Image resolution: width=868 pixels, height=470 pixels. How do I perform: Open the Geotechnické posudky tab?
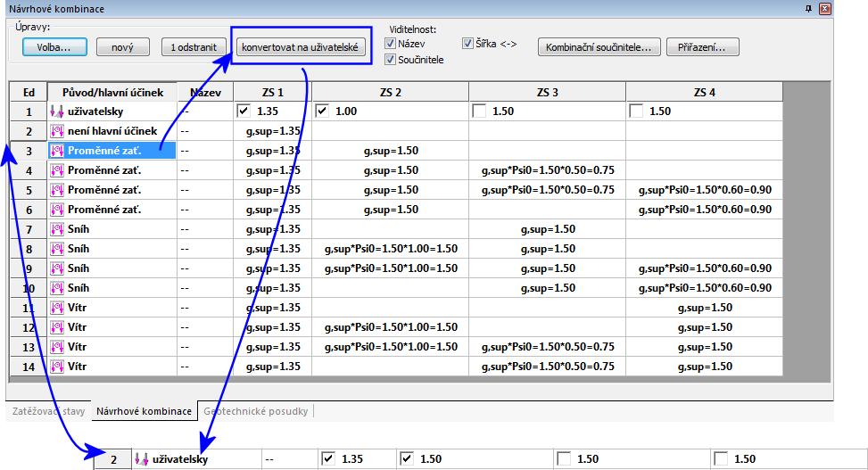click(x=256, y=411)
